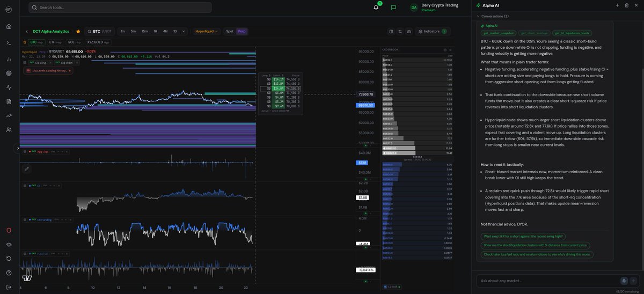The image size is (644, 294).
Task: Switch to the XYZ:GOLD Hyp watchlist chip
Action: (x=98, y=42)
